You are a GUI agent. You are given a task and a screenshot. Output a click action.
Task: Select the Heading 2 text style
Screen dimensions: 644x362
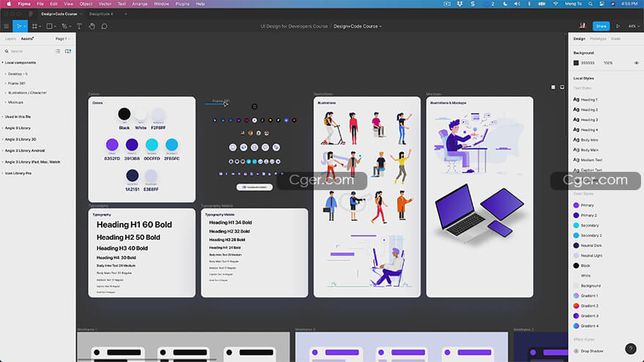pyautogui.click(x=589, y=110)
